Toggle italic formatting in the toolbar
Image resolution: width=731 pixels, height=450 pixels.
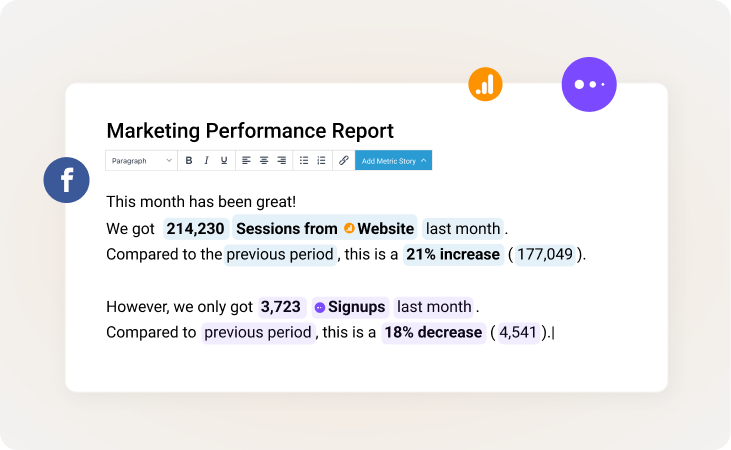(206, 160)
